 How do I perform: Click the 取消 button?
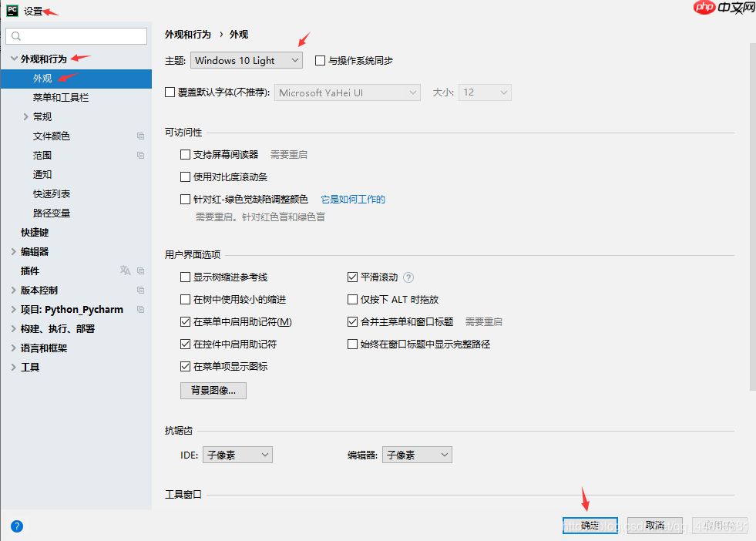coord(655,525)
